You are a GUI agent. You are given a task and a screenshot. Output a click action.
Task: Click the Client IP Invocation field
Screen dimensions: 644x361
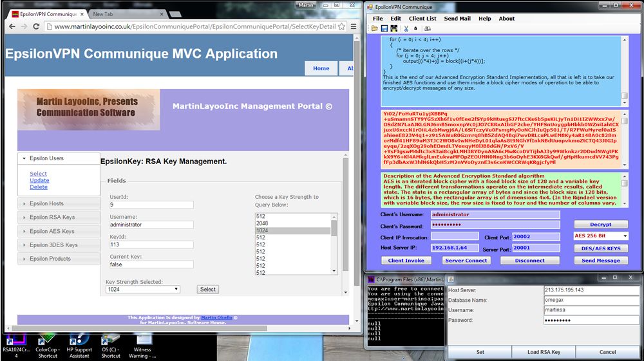pyautogui.click(x=455, y=236)
